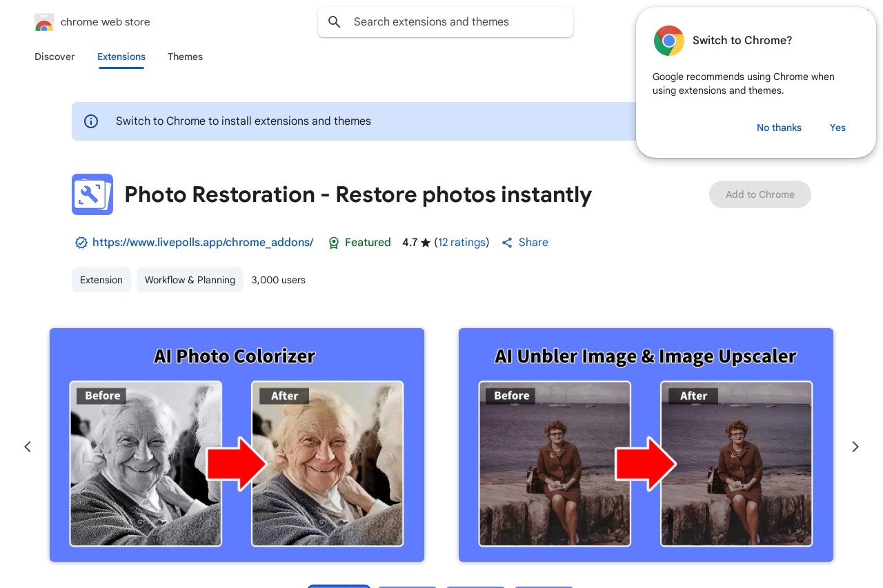This screenshot has width=883, height=588.
Task: Click the Extension category chip
Action: 101,280
